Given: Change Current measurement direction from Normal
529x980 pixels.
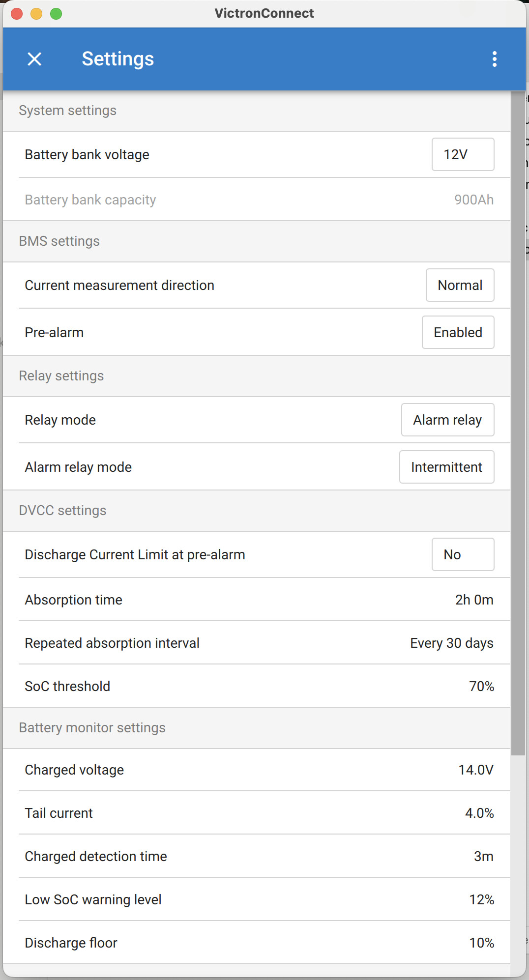Looking at the screenshot, I should [x=460, y=285].
